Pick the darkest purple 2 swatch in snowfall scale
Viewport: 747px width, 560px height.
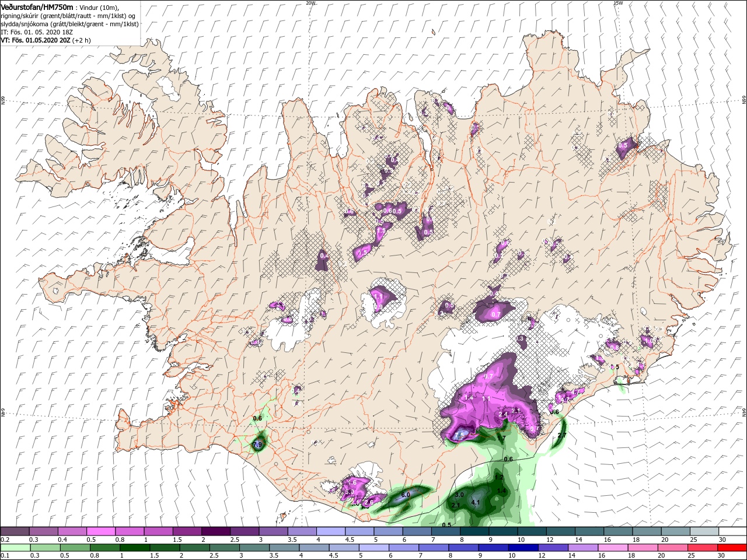[215, 531]
